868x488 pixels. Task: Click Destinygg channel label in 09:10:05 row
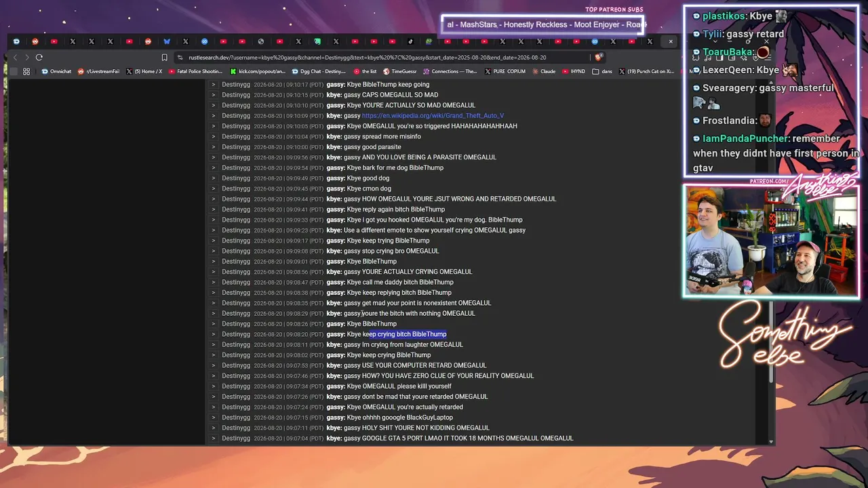(236, 126)
